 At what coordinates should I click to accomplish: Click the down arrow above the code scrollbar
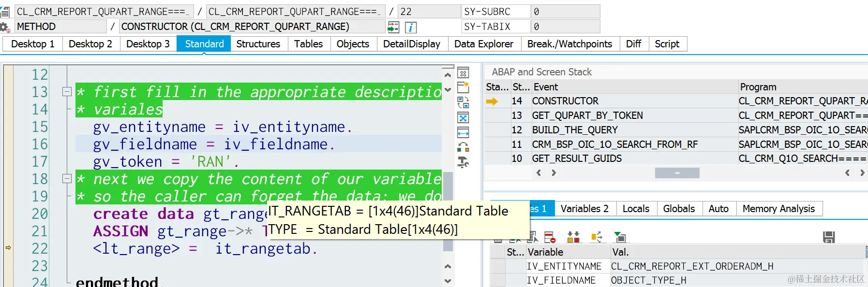(448, 89)
